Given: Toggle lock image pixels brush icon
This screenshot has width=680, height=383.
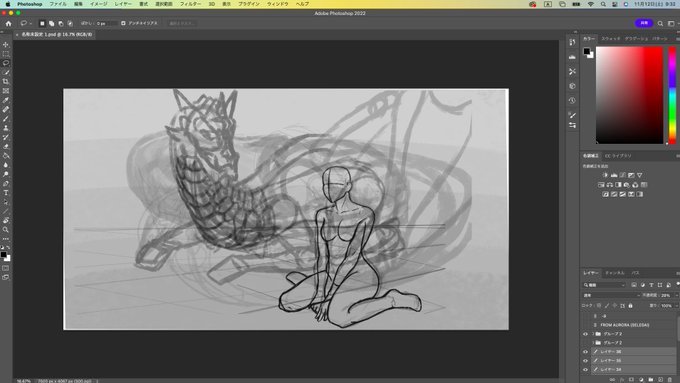Looking at the screenshot, I should [607, 306].
